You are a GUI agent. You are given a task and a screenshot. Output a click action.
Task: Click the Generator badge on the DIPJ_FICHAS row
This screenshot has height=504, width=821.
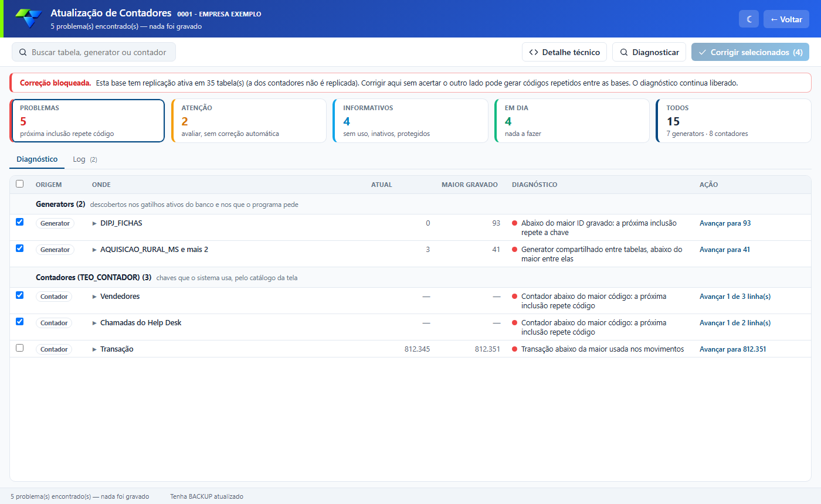click(x=55, y=223)
